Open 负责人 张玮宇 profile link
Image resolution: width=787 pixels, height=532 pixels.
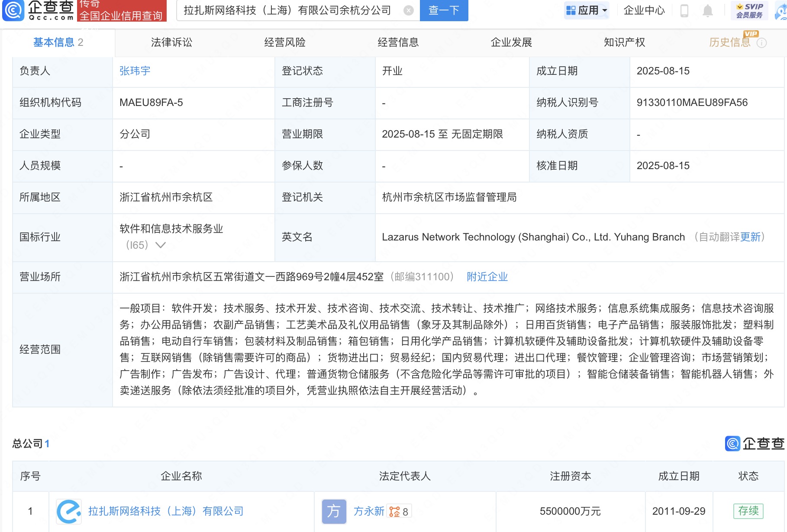pos(135,71)
